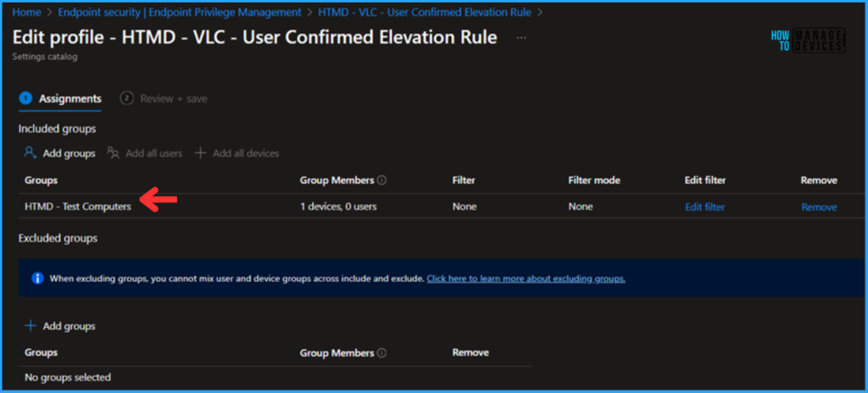The width and height of the screenshot is (868, 393).
Task: Click Add groups under Included groups
Action: coord(60,153)
